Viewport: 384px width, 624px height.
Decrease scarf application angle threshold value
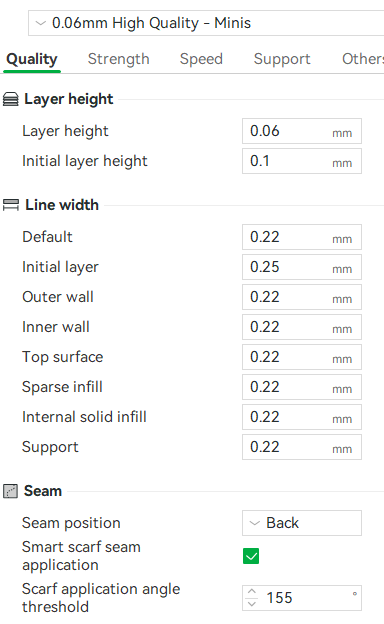(x=251, y=604)
